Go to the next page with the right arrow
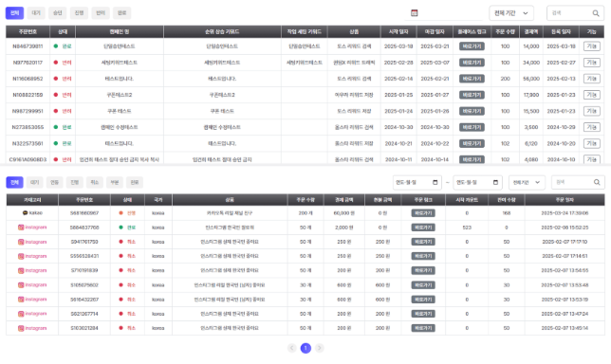 pyautogui.click(x=319, y=348)
